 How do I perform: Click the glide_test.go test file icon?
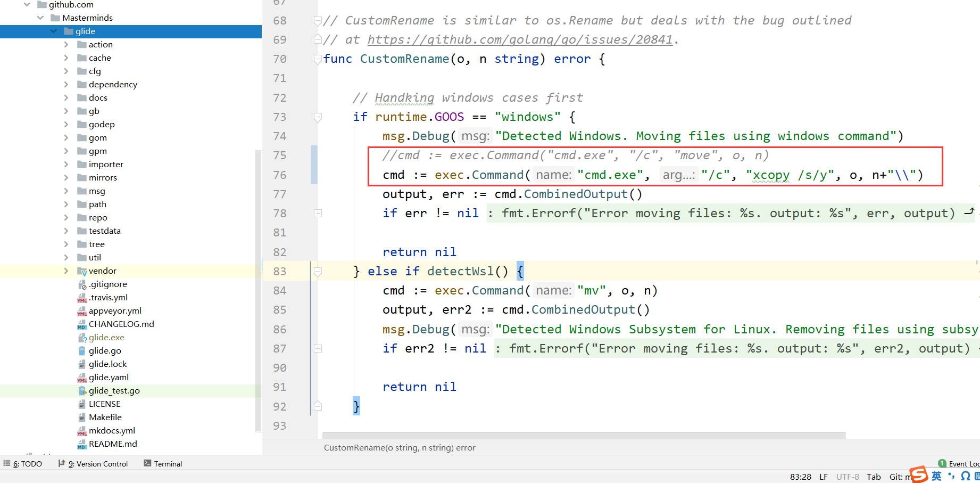click(82, 391)
